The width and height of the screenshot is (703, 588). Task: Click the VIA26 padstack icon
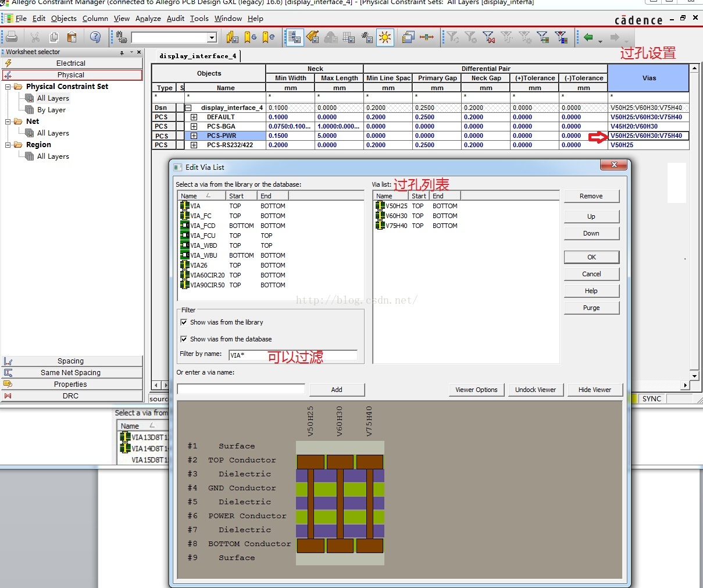pos(185,265)
